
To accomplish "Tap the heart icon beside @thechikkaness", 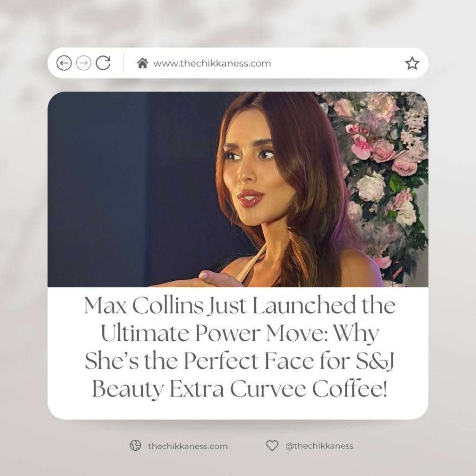I will (x=272, y=445).
